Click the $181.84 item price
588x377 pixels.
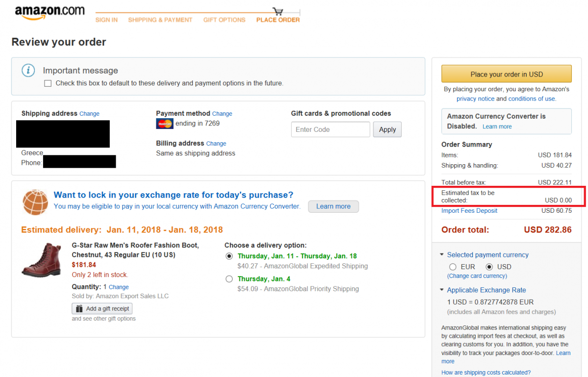(x=84, y=265)
